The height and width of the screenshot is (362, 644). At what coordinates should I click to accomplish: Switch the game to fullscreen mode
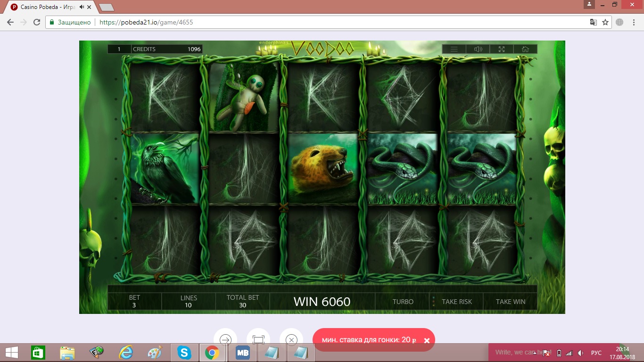click(502, 49)
